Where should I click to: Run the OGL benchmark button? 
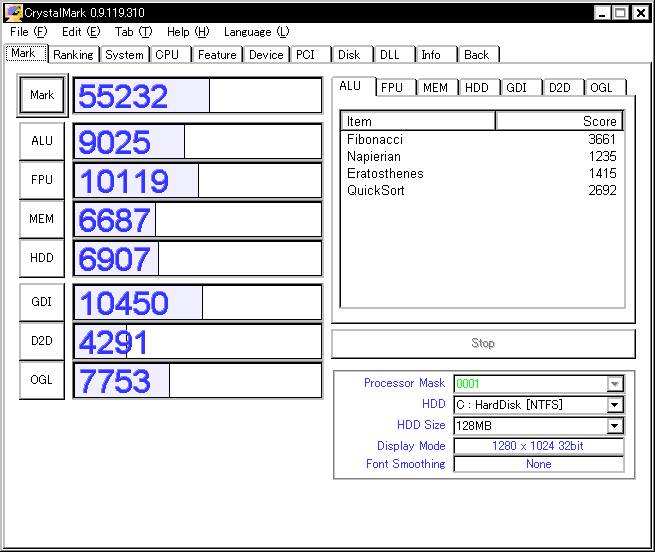coord(42,379)
